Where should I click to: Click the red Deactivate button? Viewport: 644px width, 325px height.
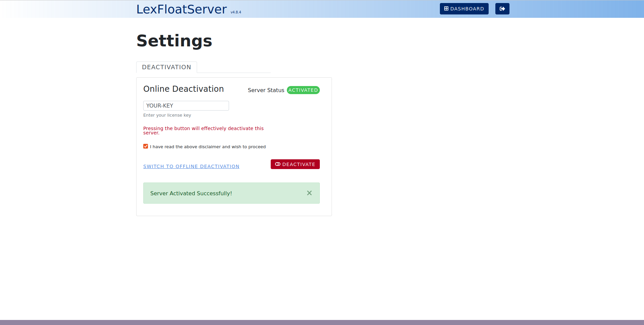point(295,164)
